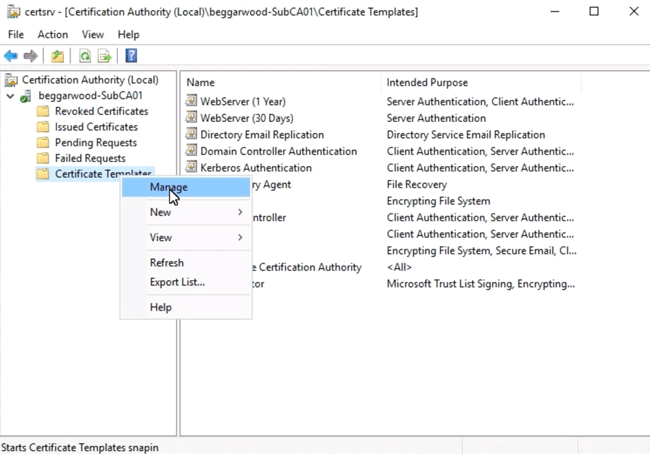
Task: Select Failed Requests in the tree
Action: click(90, 159)
